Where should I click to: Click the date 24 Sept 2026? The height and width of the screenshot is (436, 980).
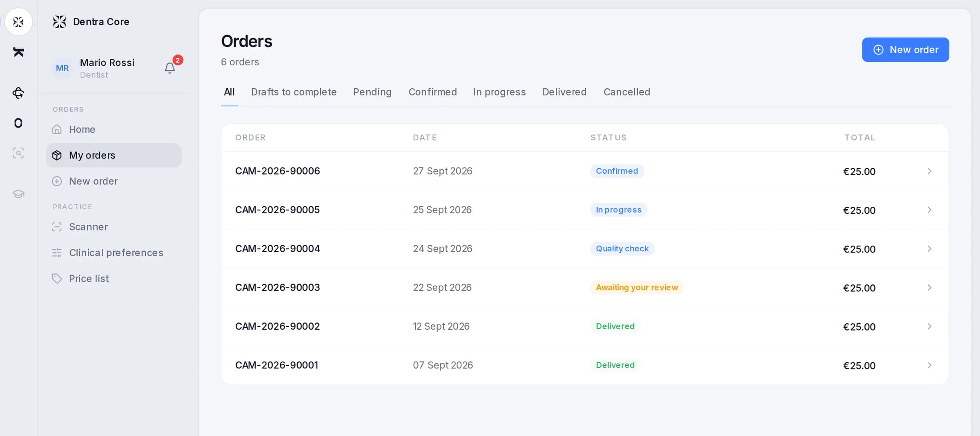(443, 249)
